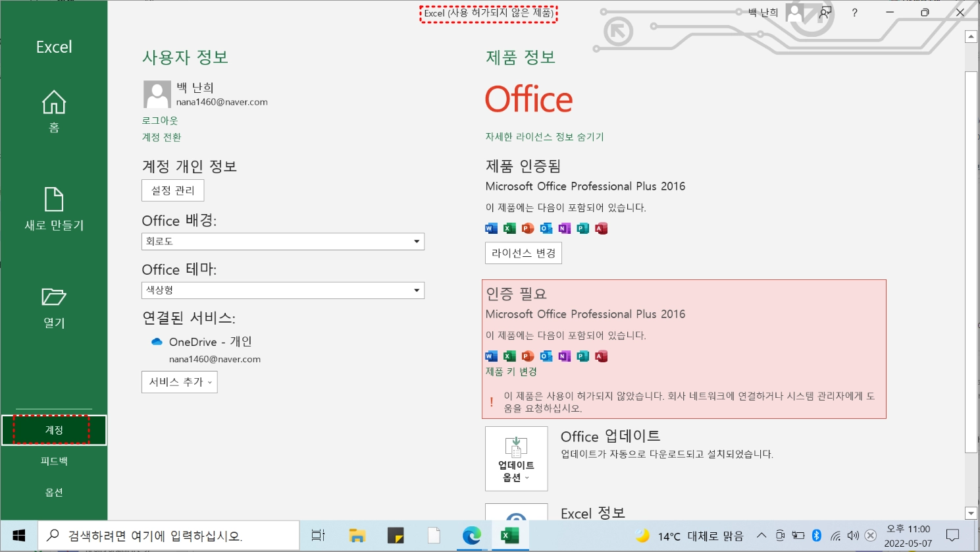Expand the hidden system tray icons chevron
Viewport: 980px width, 552px height.
761,536
